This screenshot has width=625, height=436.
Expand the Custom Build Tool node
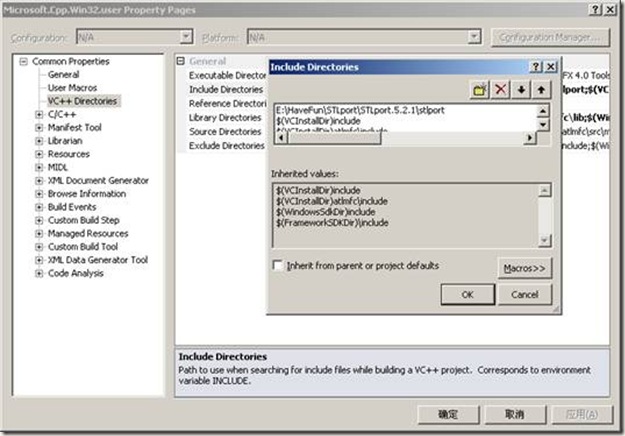pos(39,247)
